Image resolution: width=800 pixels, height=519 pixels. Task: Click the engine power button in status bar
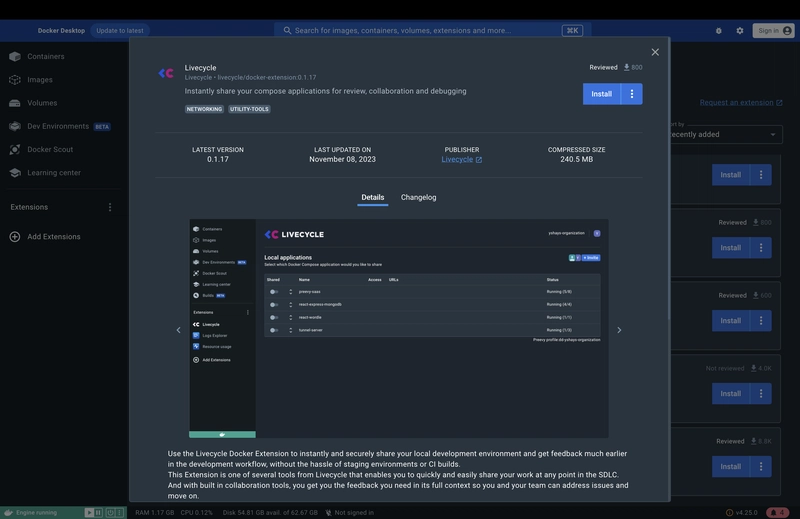[109, 512]
